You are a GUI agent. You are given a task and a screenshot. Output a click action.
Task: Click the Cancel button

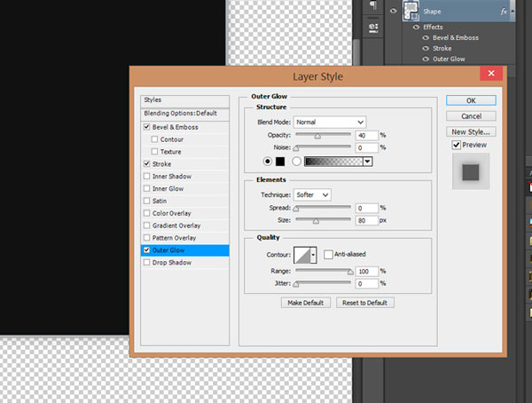click(471, 116)
